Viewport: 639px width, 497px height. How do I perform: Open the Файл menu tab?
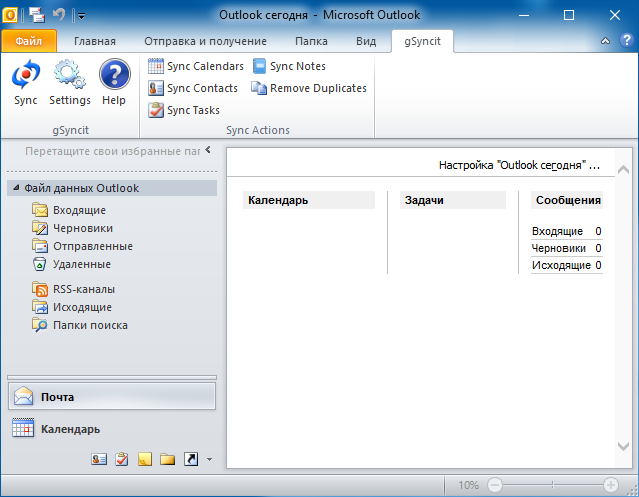(28, 41)
